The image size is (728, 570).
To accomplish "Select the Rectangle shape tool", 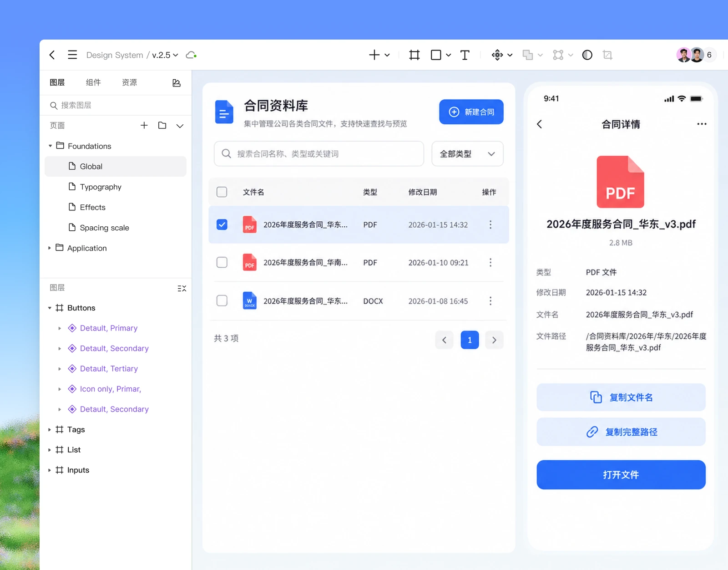I will [436, 55].
